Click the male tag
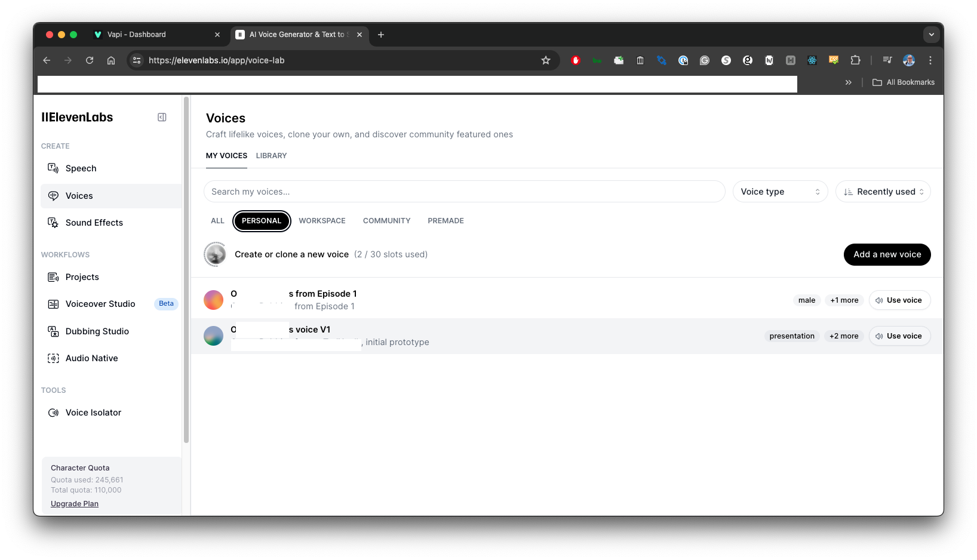The height and width of the screenshot is (560, 977). coord(807,300)
